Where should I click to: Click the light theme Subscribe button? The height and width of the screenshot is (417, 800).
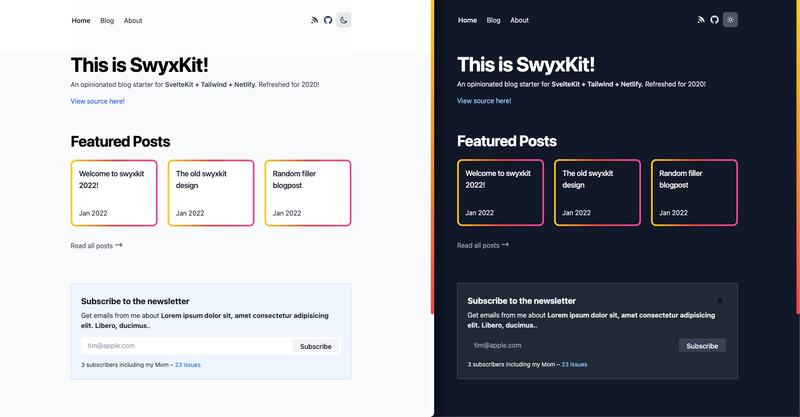coord(315,346)
